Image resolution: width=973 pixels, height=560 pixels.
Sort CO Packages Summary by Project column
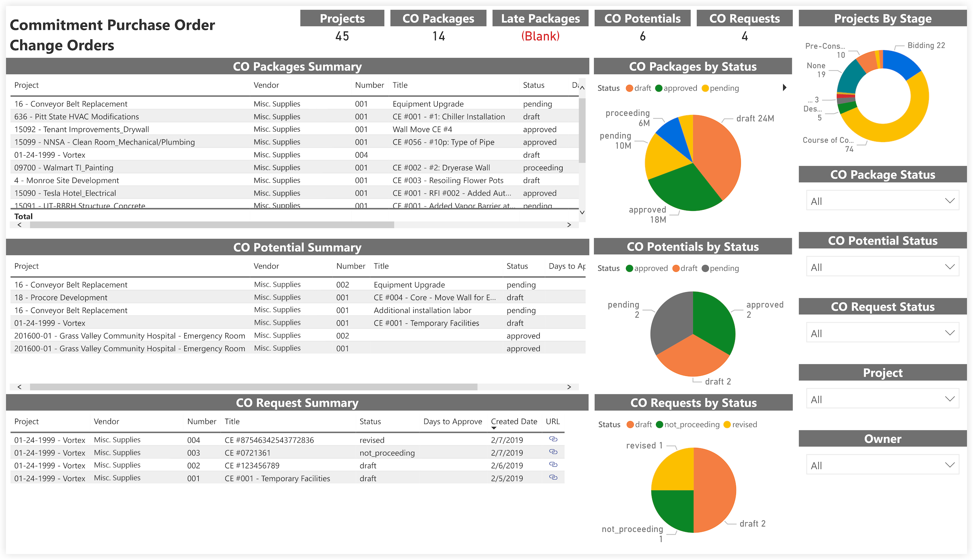26,85
